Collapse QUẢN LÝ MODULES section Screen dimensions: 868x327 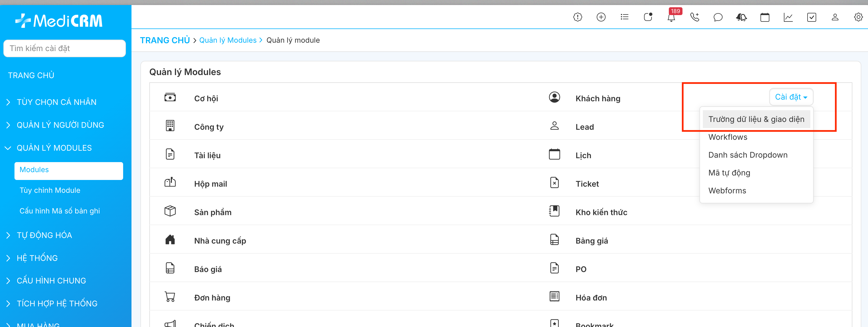pyautogui.click(x=54, y=148)
